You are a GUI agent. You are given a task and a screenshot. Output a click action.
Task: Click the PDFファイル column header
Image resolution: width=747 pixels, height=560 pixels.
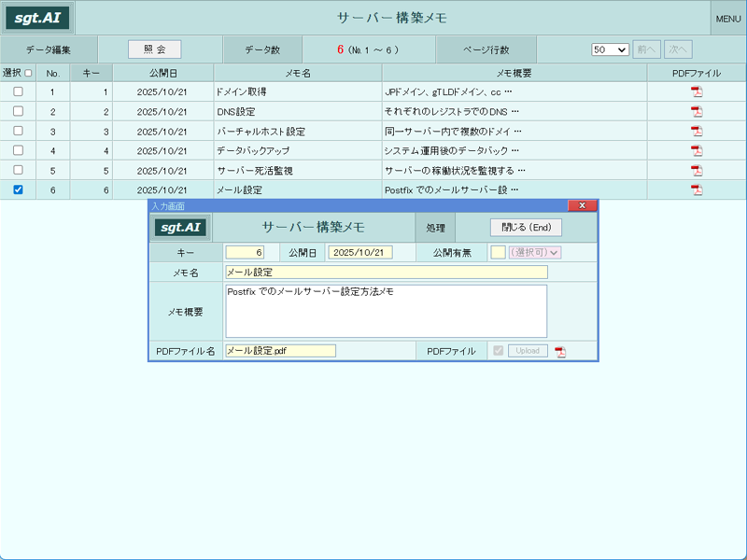click(697, 73)
